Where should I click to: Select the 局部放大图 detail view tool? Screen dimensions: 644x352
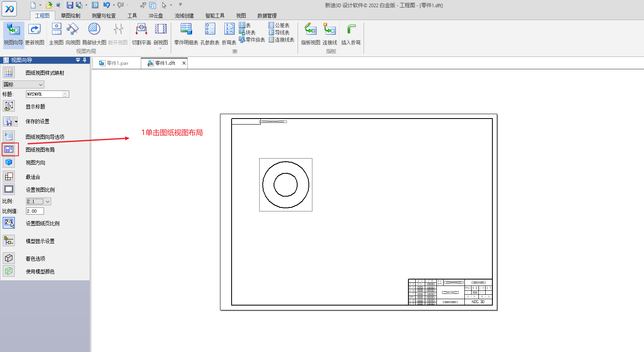94,34
